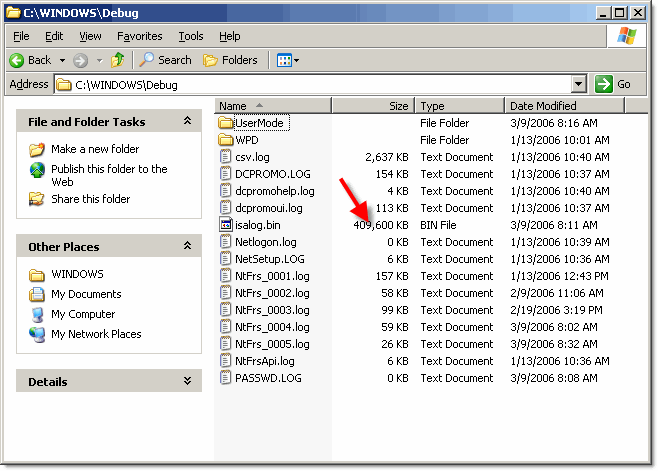Click Publish this folder to the Web
This screenshot has height=471, width=658.
109,175
